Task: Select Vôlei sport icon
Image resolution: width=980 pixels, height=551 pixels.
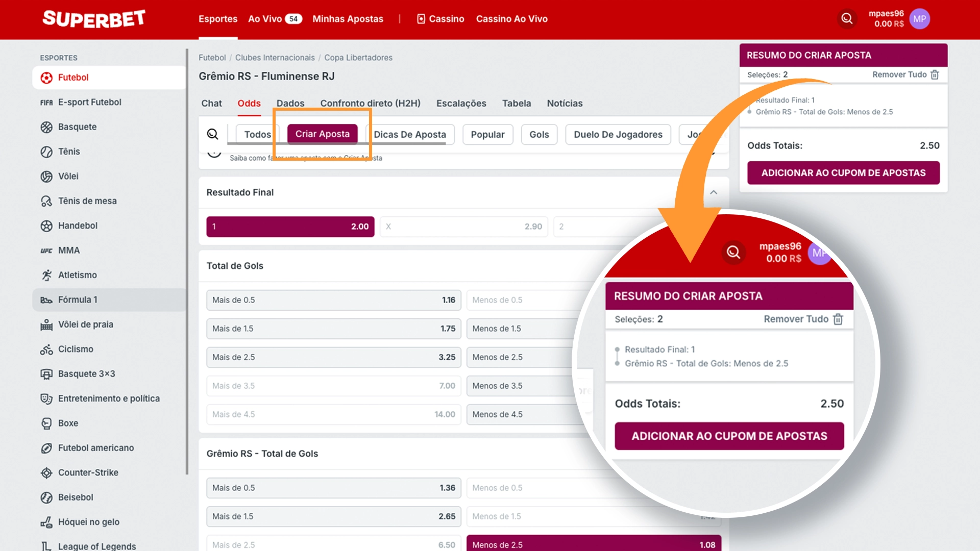Action: click(46, 177)
